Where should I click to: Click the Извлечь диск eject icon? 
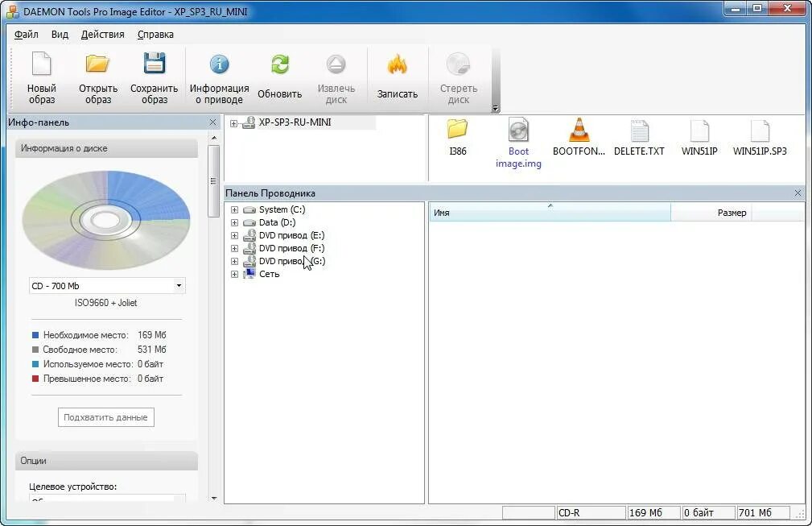click(336, 64)
